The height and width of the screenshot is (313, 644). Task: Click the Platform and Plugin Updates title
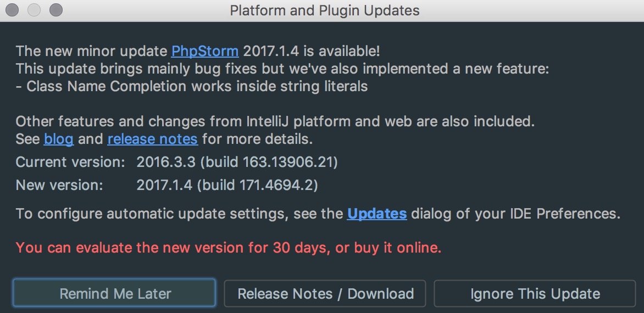click(324, 10)
